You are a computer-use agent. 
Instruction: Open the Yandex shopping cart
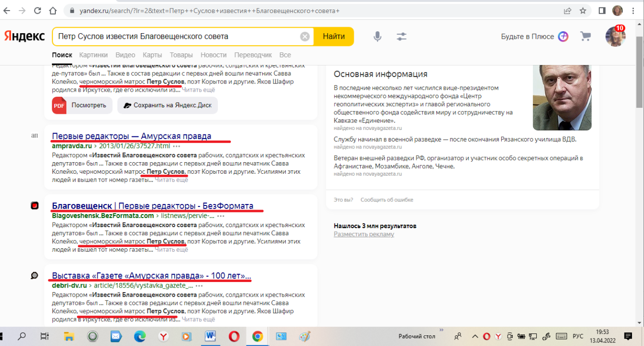(585, 36)
